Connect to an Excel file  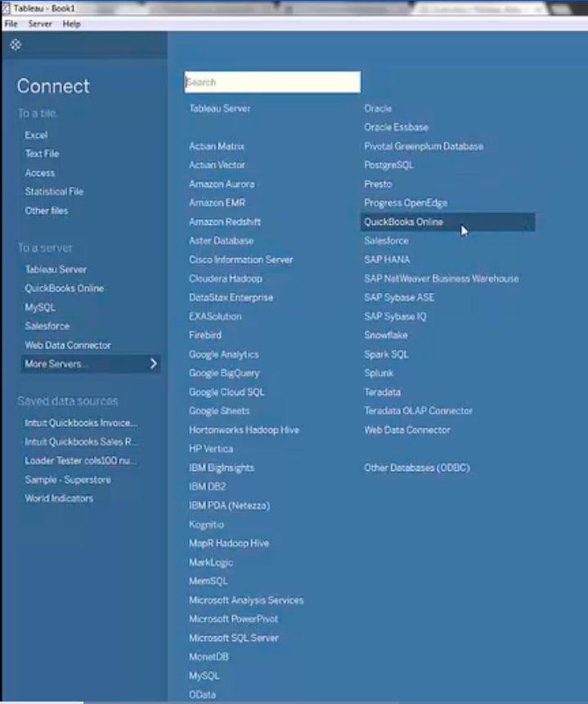36,135
